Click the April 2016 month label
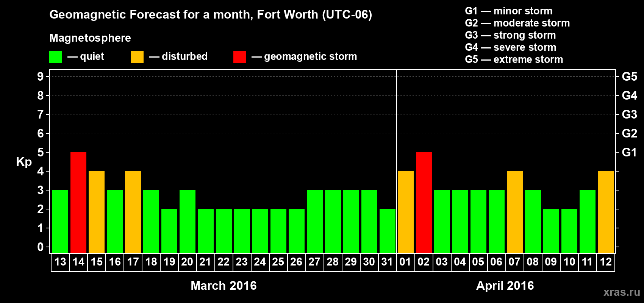Viewport: 644px width, 303px height. tap(505, 286)
